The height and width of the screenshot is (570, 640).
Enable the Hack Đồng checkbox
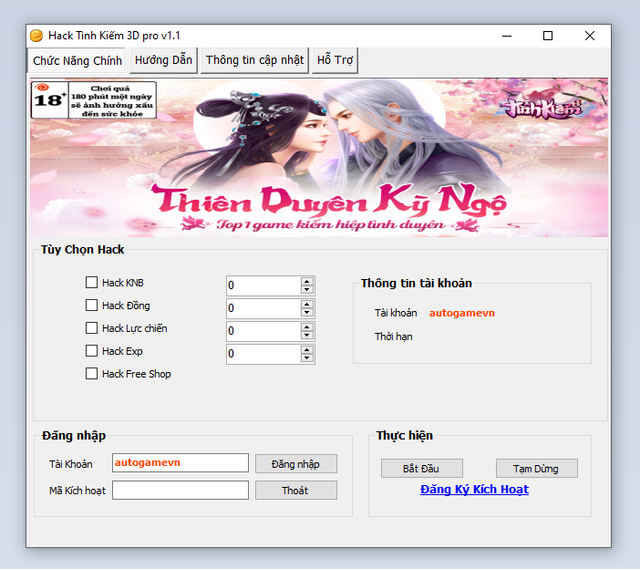tap(91, 305)
